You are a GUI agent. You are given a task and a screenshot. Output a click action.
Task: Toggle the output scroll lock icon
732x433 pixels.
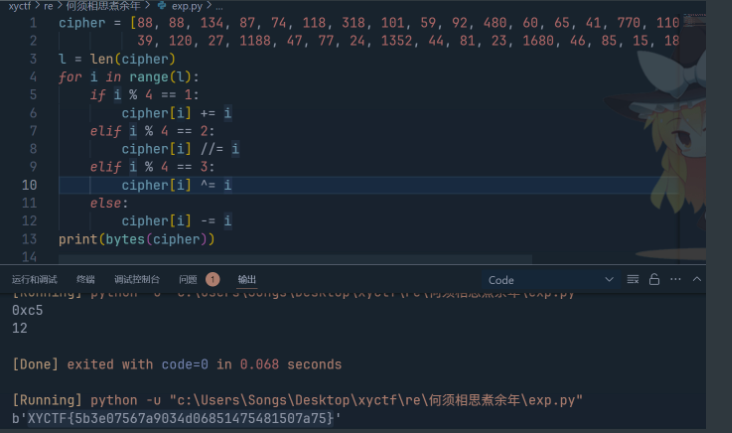(x=654, y=280)
